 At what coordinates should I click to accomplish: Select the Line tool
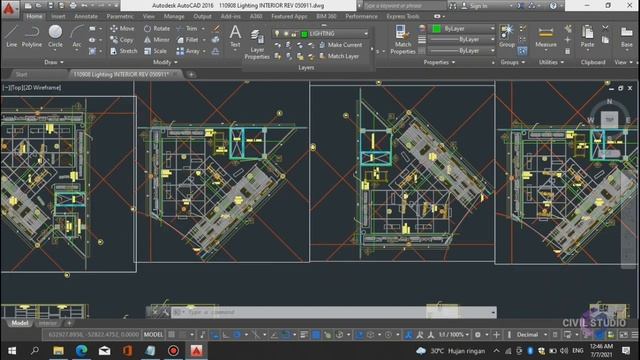(x=11, y=36)
